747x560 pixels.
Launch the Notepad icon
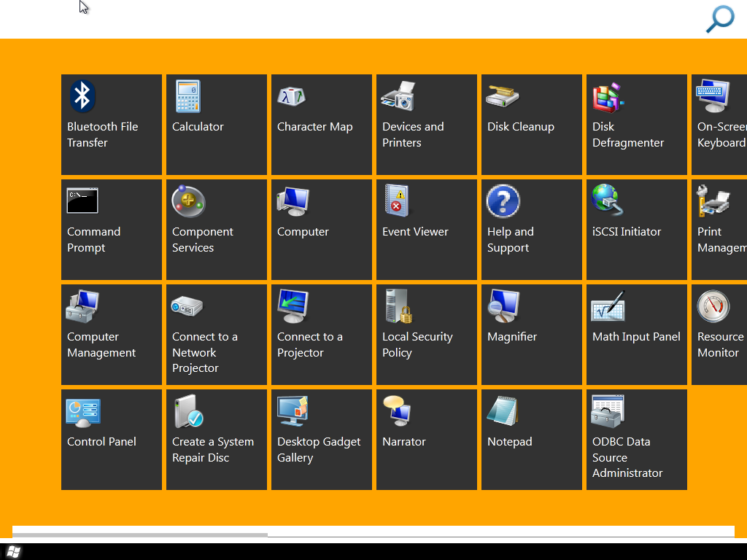tap(503, 411)
